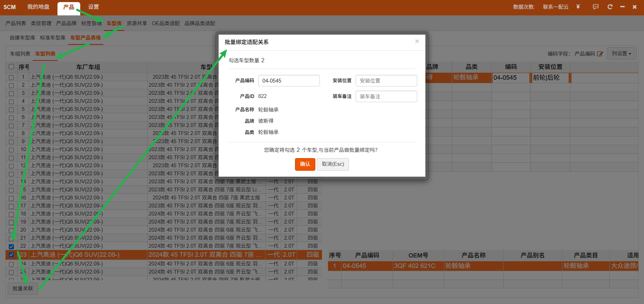Click the minimize icon in header

(x=622, y=7)
